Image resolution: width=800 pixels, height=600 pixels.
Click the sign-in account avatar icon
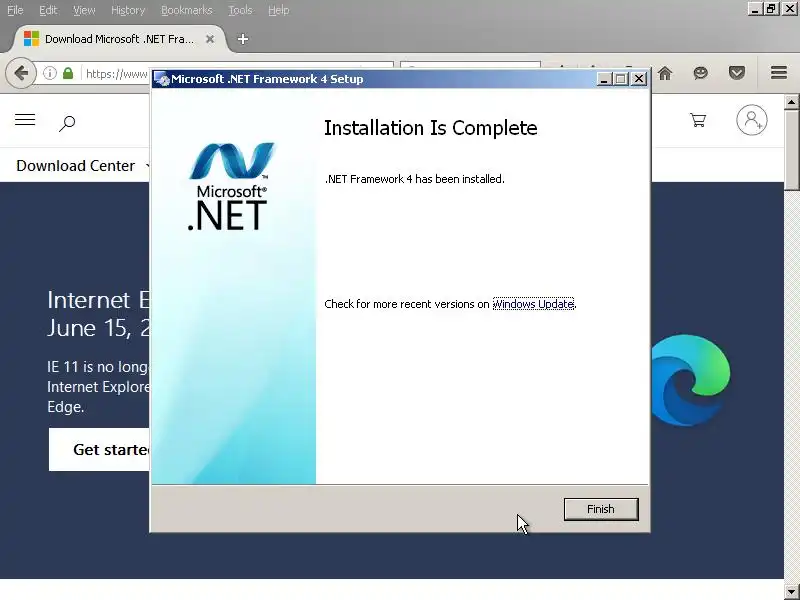click(752, 120)
